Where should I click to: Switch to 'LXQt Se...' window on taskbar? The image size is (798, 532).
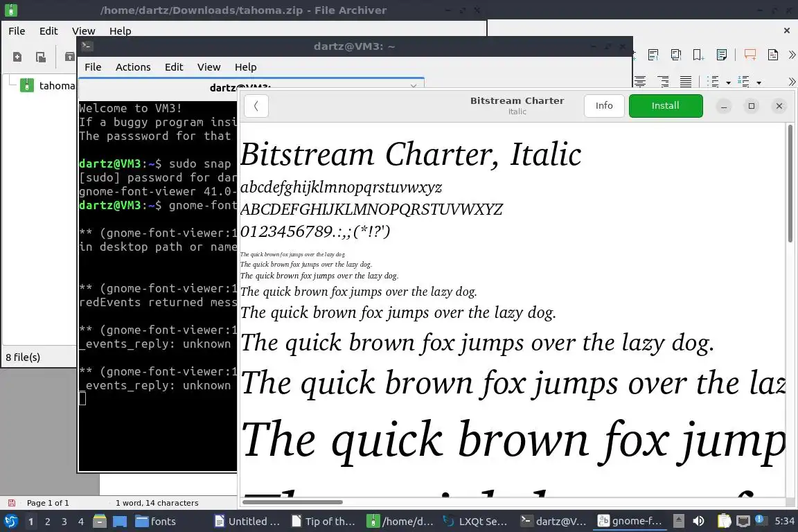pyautogui.click(x=475, y=522)
